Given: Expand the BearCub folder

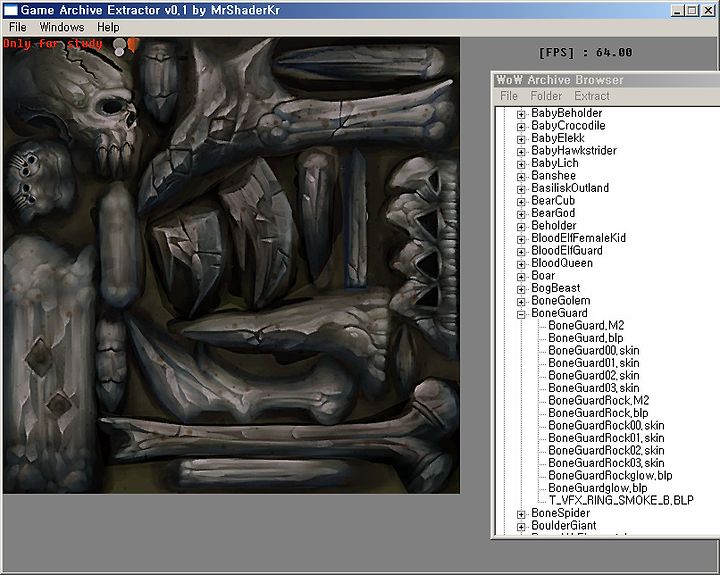Looking at the screenshot, I should point(521,201).
